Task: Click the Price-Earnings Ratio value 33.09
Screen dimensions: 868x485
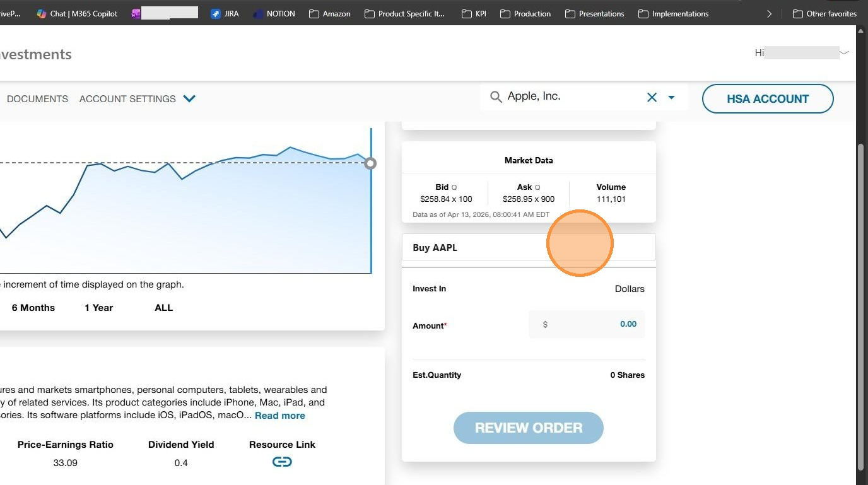Action: (66, 463)
